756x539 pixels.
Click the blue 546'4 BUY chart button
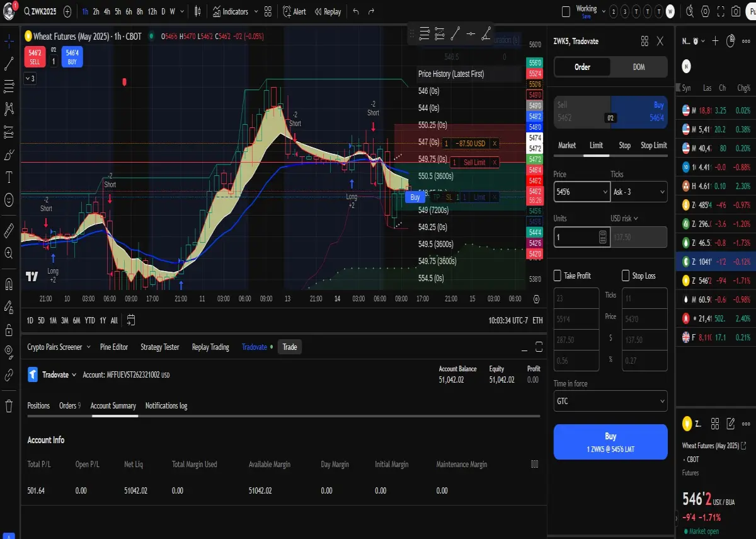(72, 57)
